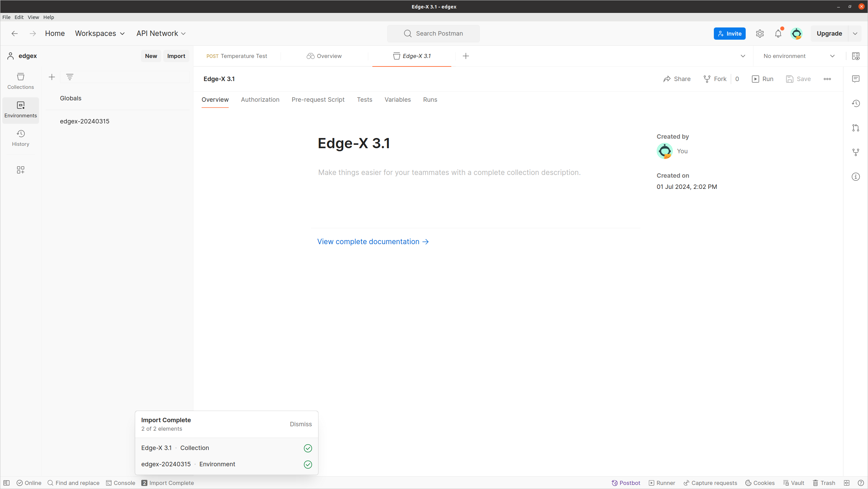The image size is (868, 489).
Task: Open the Help menu
Action: tap(48, 17)
